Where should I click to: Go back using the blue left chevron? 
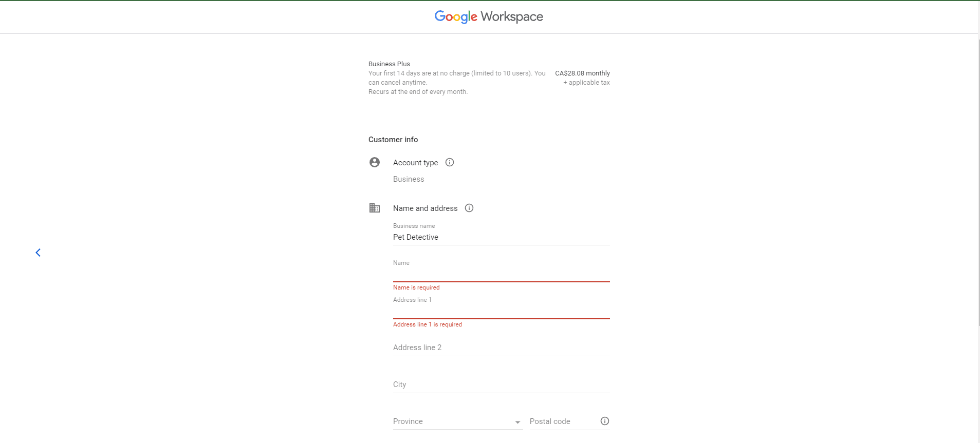pos(38,253)
